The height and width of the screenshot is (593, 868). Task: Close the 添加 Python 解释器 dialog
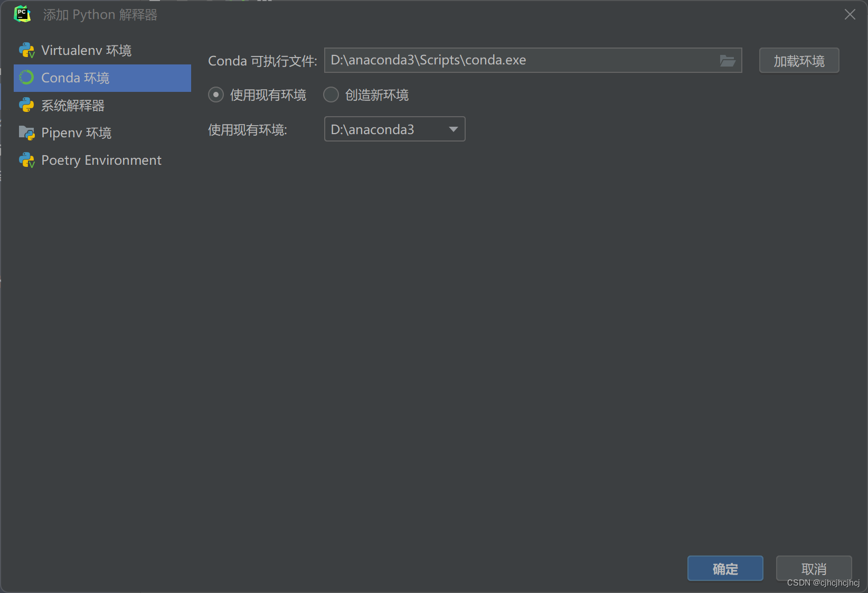click(x=850, y=15)
